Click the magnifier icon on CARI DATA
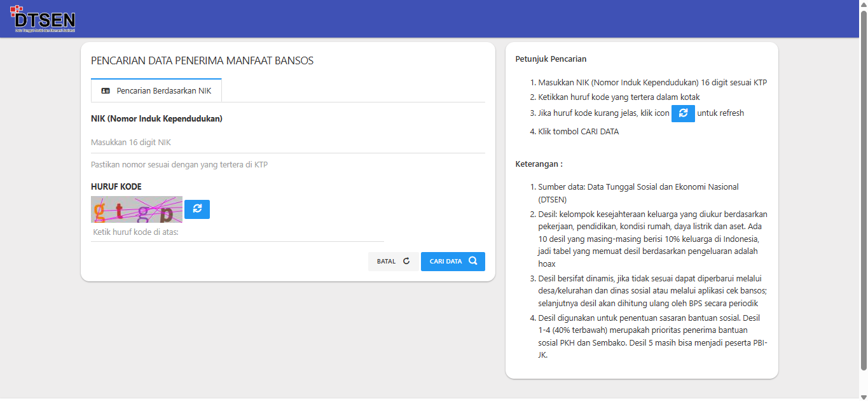Image resolution: width=868 pixels, height=401 pixels. pos(472,261)
